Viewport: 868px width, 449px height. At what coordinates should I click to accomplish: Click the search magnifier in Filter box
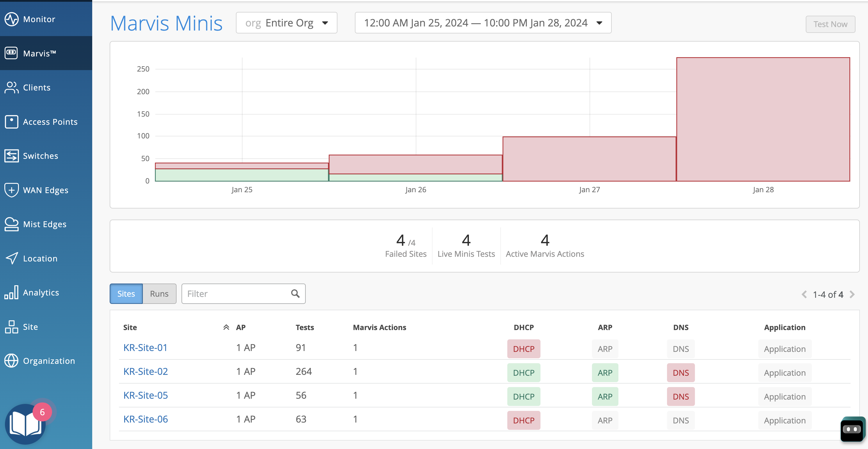295,294
